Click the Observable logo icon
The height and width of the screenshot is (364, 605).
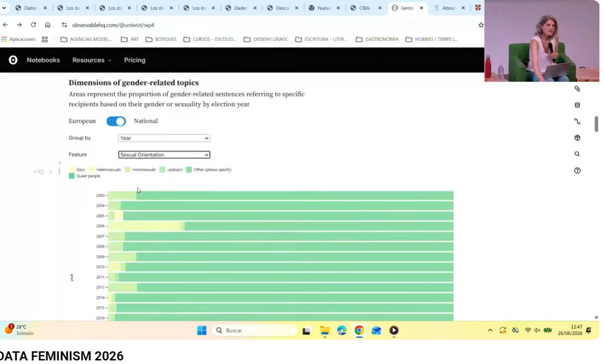pos(13,60)
